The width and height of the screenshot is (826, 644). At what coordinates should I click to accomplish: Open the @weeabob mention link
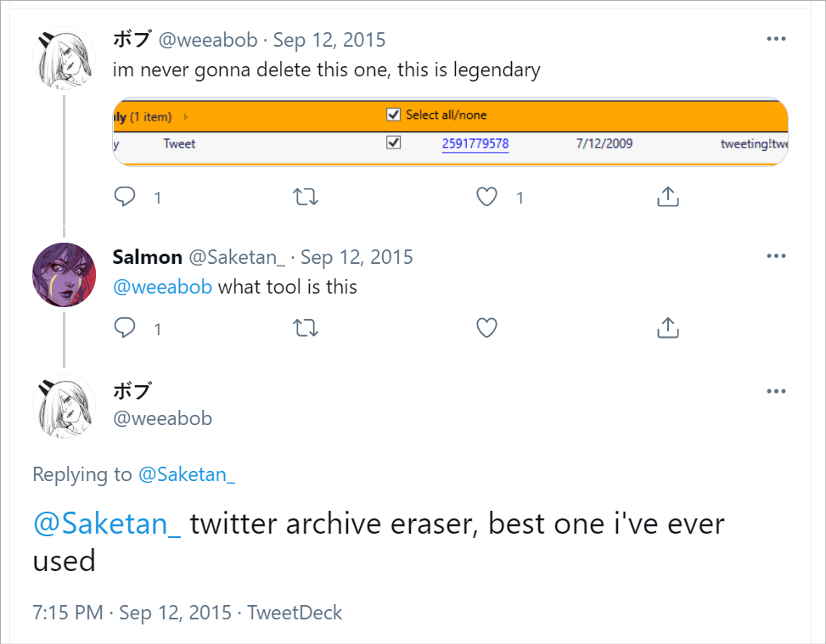(x=162, y=287)
